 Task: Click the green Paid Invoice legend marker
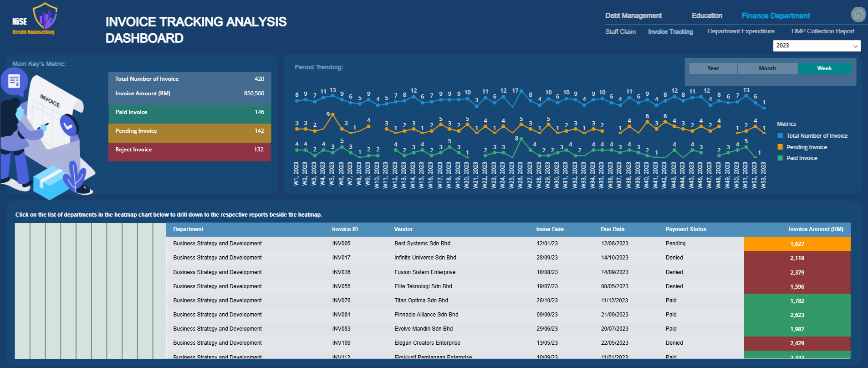(x=780, y=158)
